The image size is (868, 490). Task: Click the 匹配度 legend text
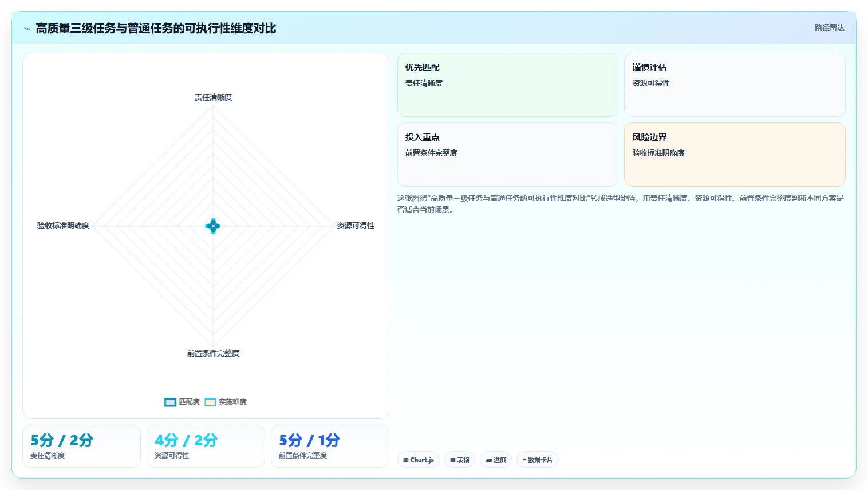click(x=189, y=402)
